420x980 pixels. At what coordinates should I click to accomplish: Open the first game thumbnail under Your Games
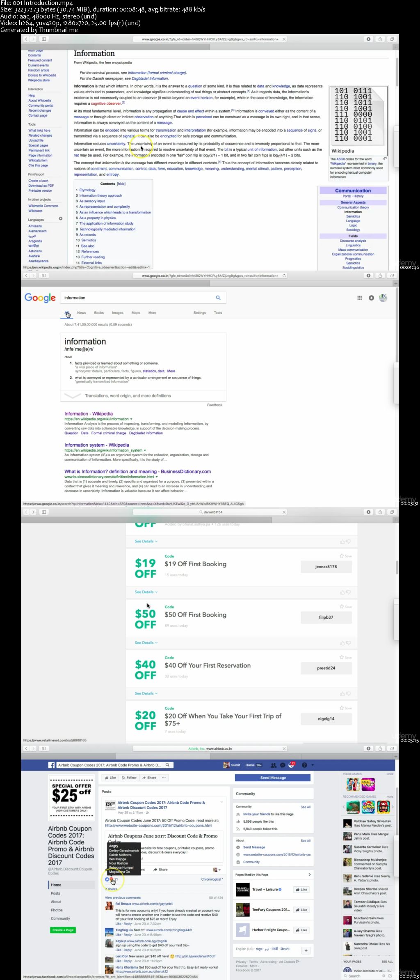click(353, 785)
